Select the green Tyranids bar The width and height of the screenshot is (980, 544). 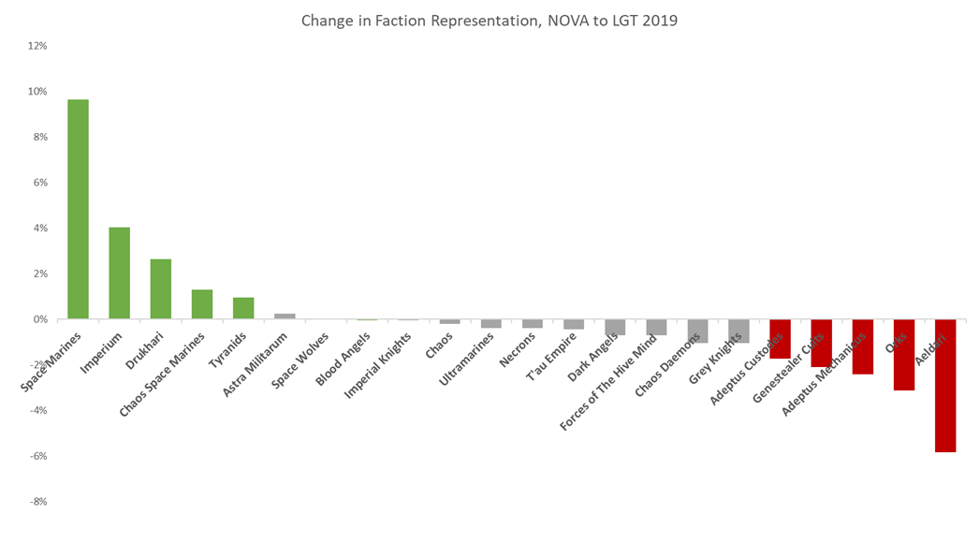[243, 308]
